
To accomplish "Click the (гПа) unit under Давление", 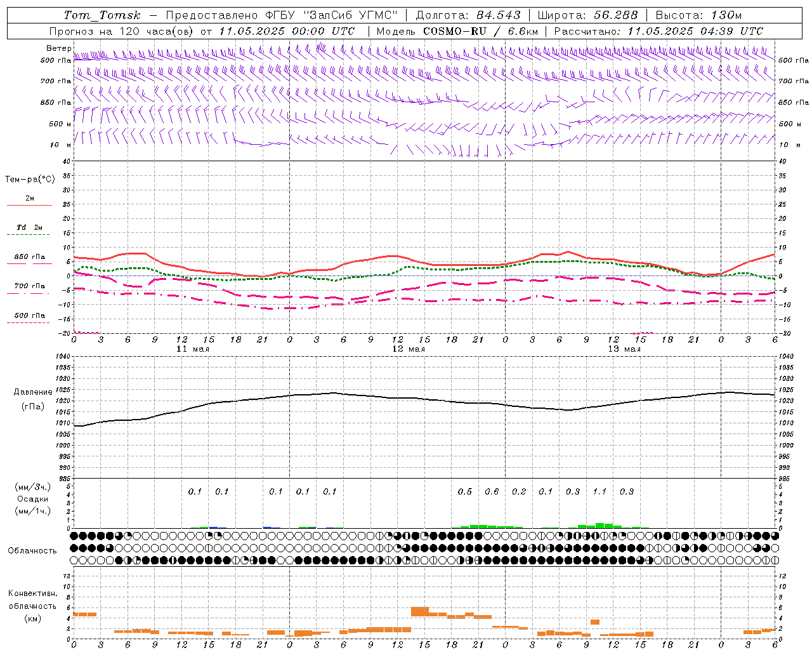I will pos(33,406).
